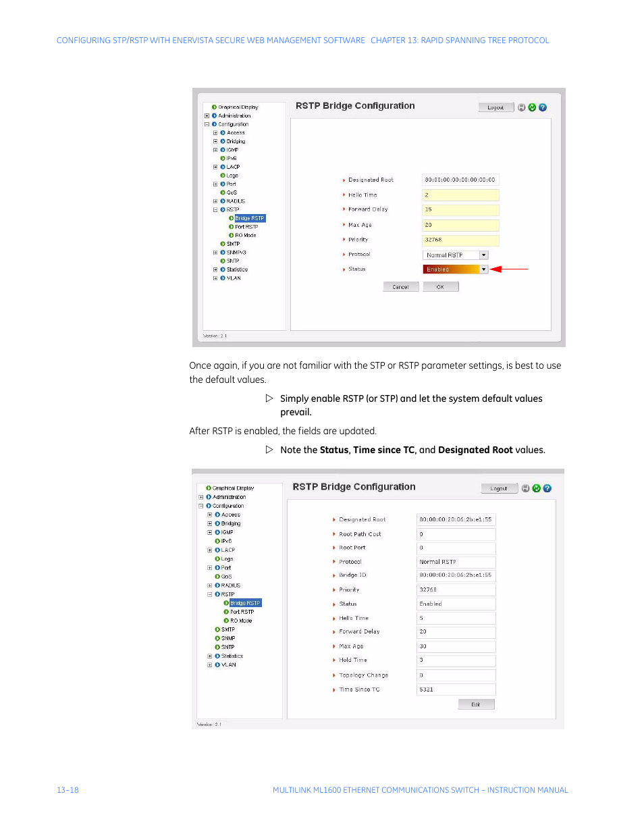Open IPv6 in the upper screenshot tree
This screenshot has height=834, width=644.
pos(232,159)
